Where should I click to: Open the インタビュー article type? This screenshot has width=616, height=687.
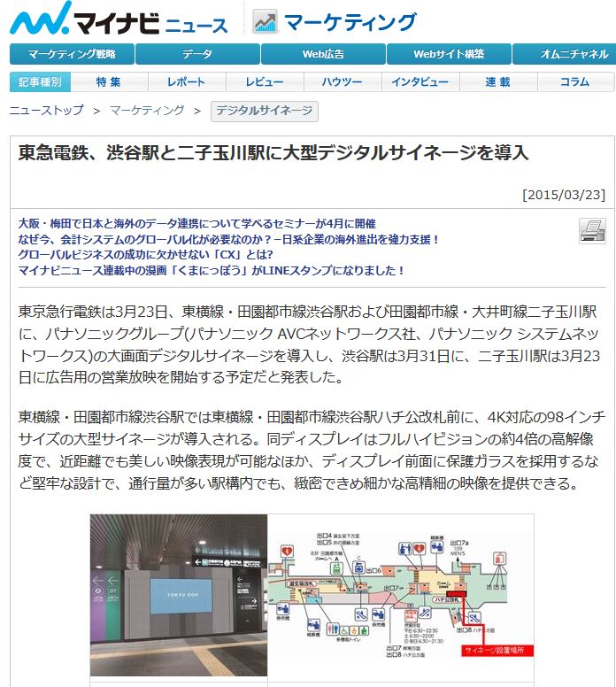420,82
